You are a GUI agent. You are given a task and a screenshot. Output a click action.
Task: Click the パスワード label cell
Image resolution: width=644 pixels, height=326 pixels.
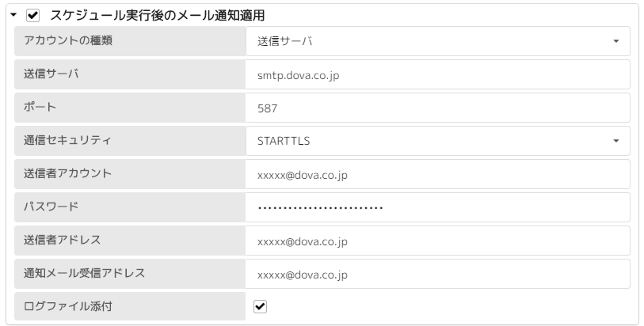click(130, 207)
